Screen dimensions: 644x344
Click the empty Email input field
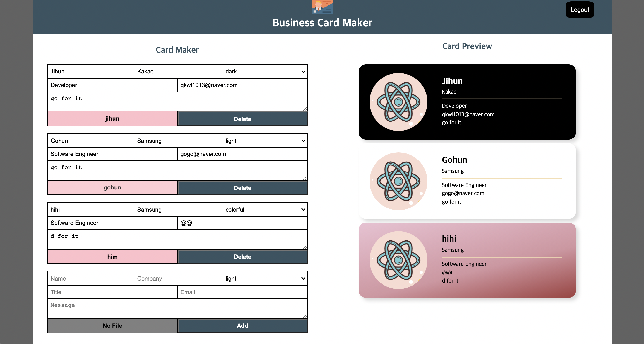[x=242, y=292]
